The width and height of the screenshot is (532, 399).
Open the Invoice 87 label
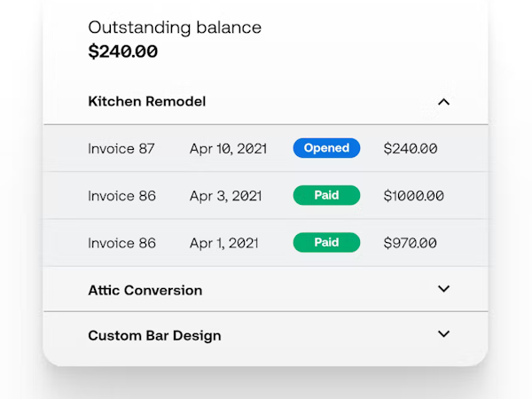point(121,149)
